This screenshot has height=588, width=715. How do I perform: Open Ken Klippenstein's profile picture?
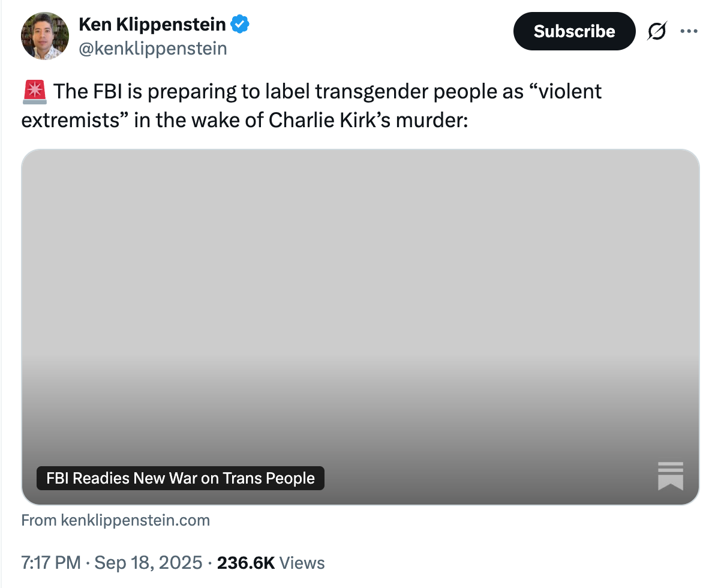[x=45, y=36]
